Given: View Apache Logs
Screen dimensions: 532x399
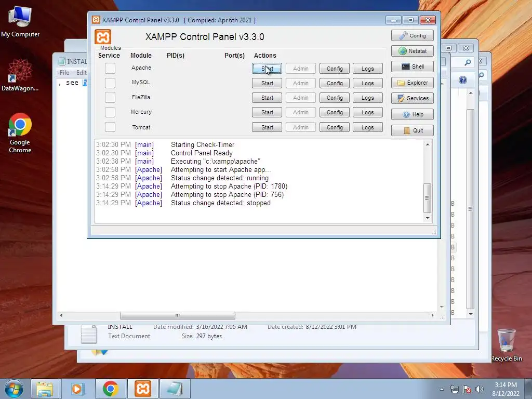Looking at the screenshot, I should coord(368,69).
